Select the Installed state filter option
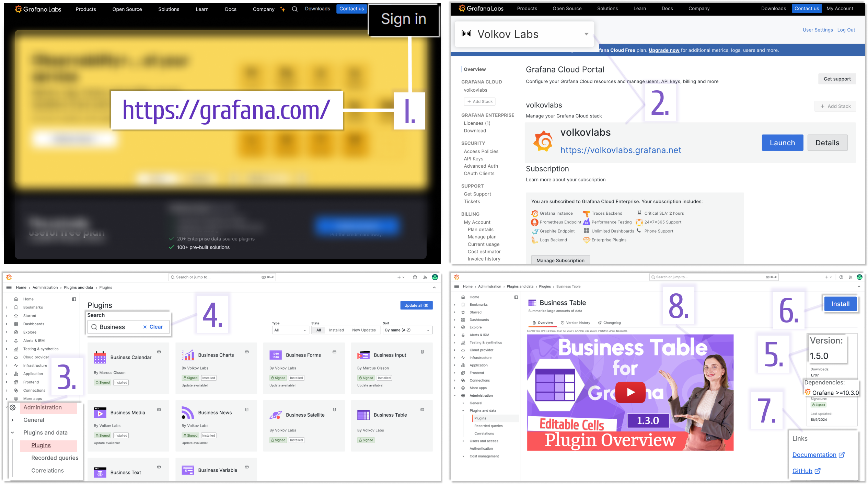This screenshot has width=868, height=484. (x=336, y=330)
